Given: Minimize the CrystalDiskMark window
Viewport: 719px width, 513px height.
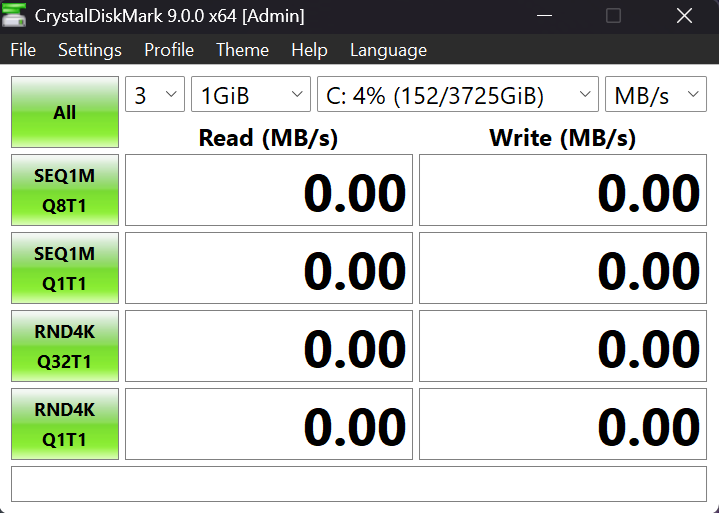Looking at the screenshot, I should pos(544,16).
